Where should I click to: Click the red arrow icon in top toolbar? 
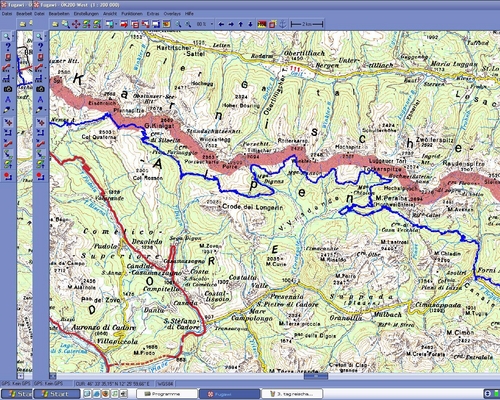tap(124, 24)
